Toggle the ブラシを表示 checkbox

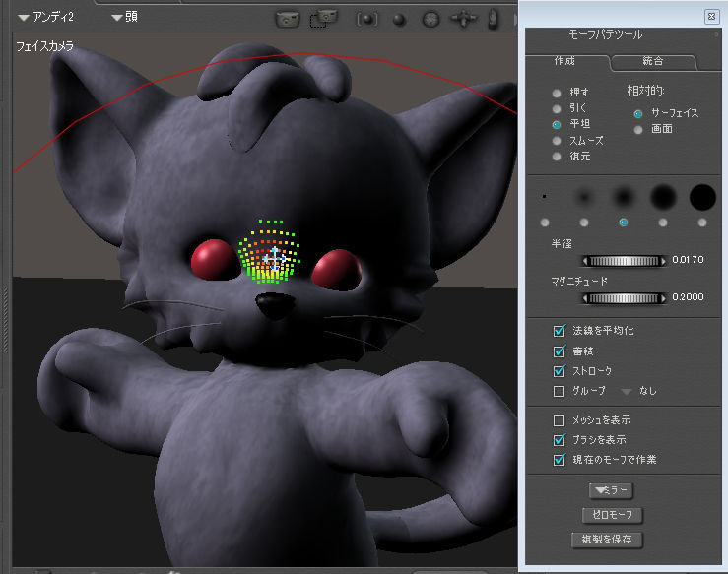(559, 439)
